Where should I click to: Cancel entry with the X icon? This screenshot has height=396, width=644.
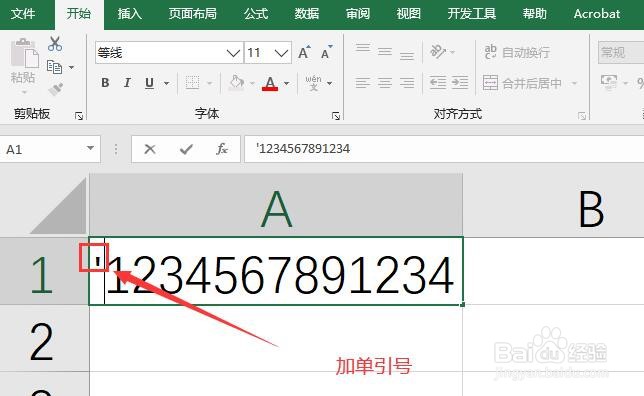click(x=150, y=149)
